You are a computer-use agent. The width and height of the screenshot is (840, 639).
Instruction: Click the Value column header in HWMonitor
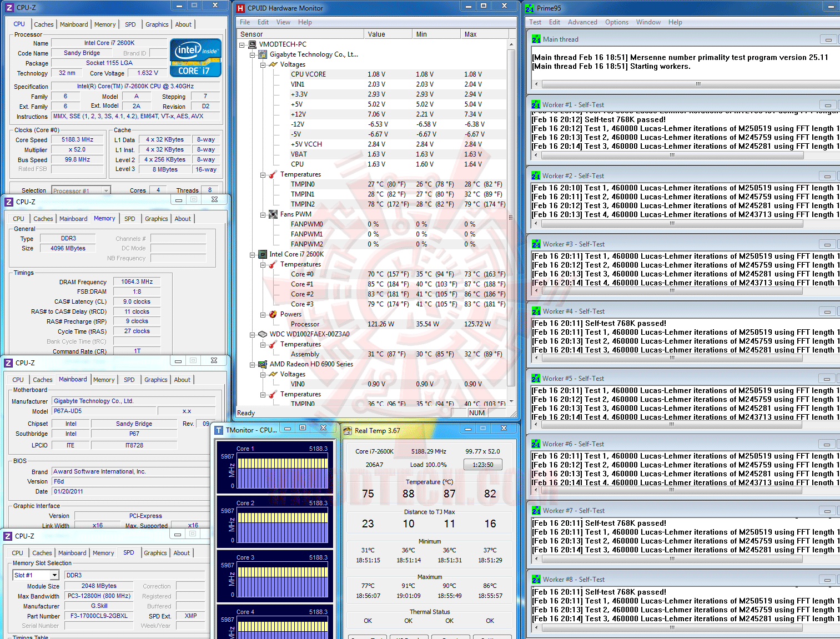pyautogui.click(x=389, y=34)
